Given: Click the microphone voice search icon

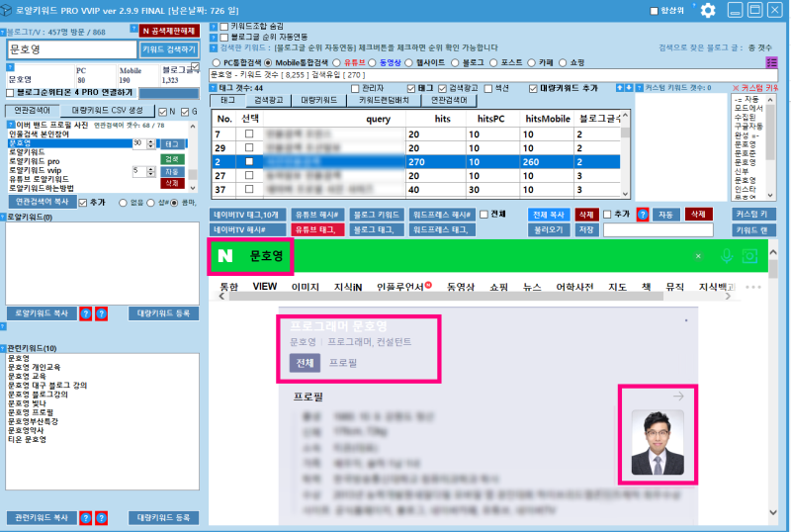Looking at the screenshot, I should [x=727, y=256].
